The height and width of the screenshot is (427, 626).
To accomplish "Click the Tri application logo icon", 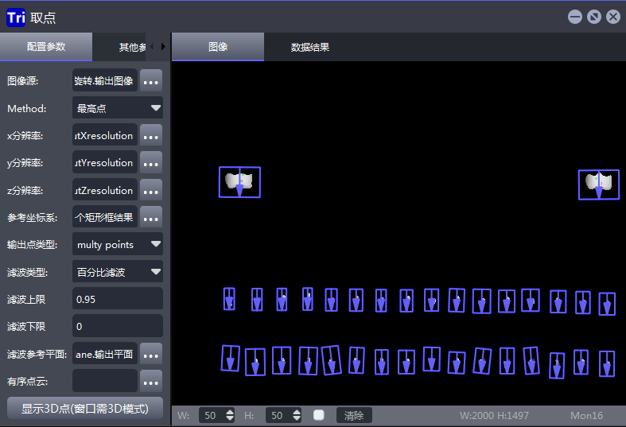I will point(17,16).
